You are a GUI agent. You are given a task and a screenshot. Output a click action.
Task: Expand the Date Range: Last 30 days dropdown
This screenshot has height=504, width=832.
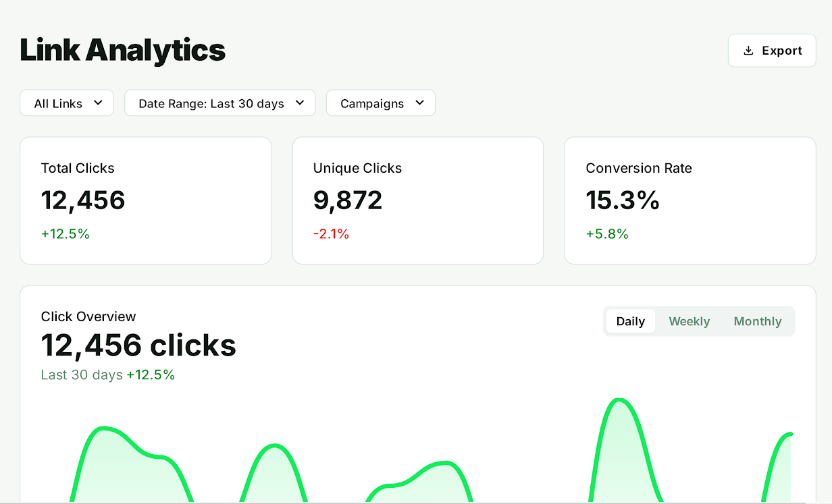point(219,103)
